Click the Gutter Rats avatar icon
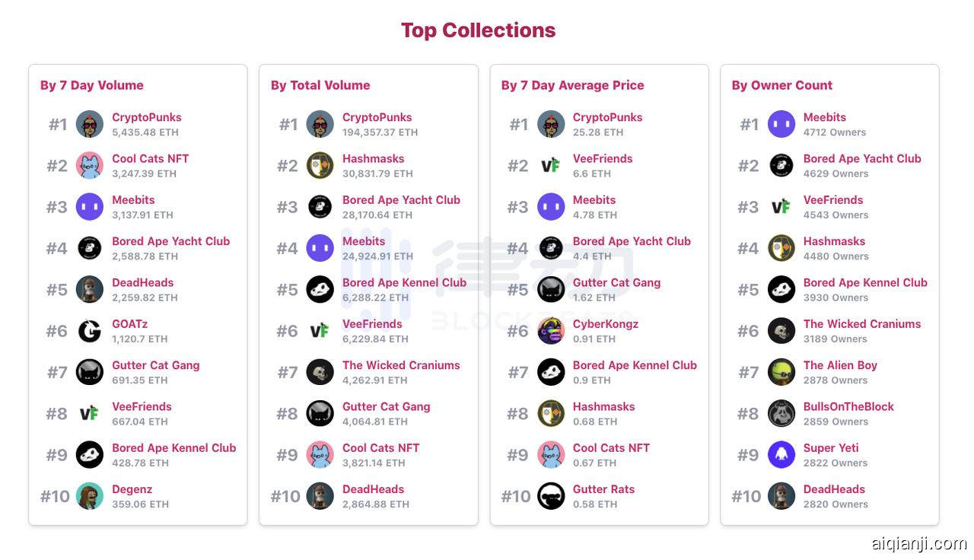This screenshot has height=560, width=974. (x=551, y=496)
